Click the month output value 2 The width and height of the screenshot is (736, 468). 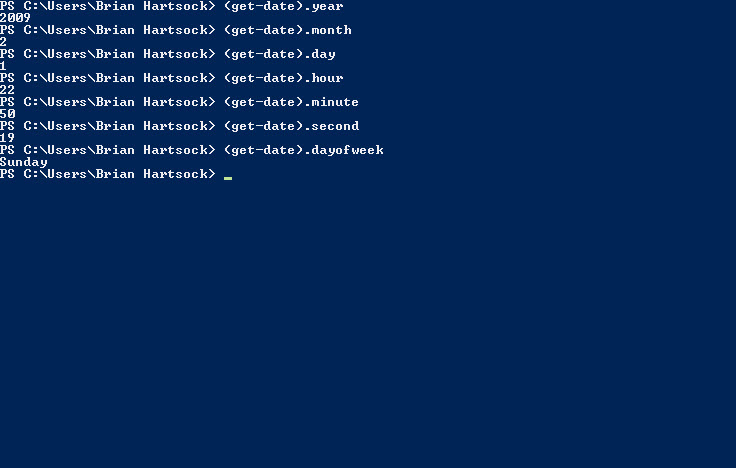pos(3,42)
